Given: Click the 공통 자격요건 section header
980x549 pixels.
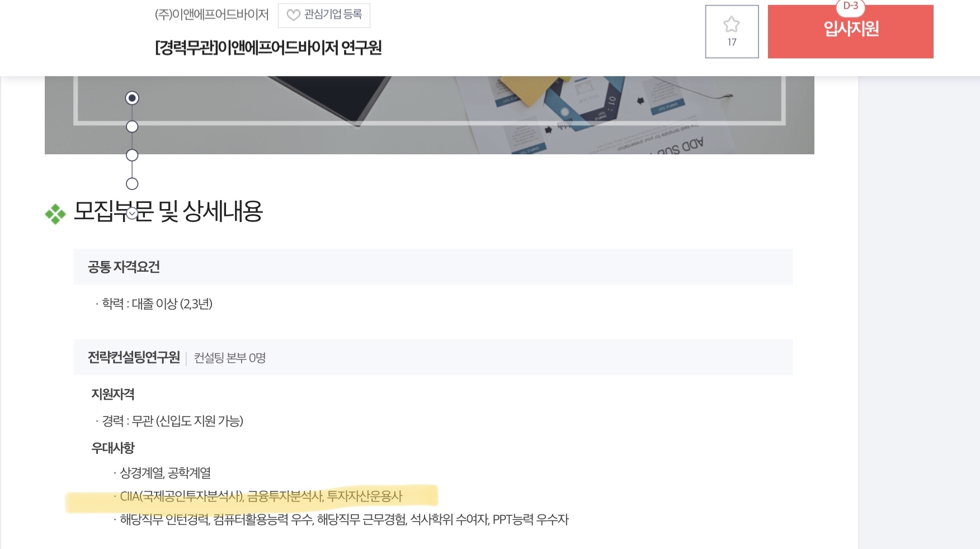Looking at the screenshot, I should click(x=433, y=267).
